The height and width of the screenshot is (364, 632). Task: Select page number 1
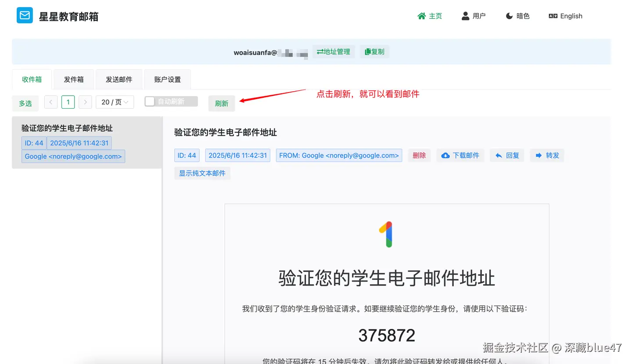pos(68,102)
